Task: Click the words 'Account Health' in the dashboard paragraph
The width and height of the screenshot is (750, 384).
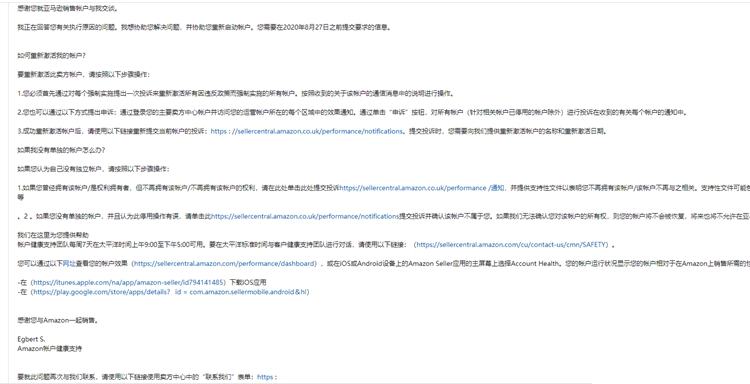Action: tap(534, 263)
